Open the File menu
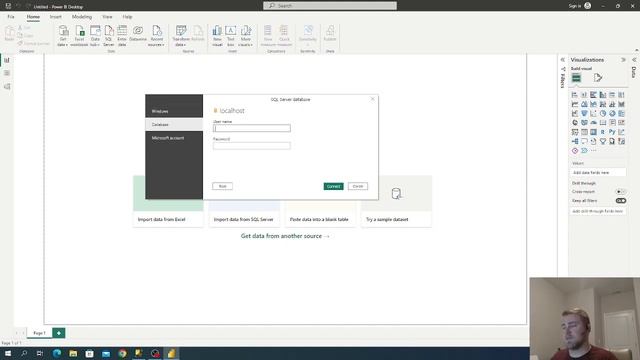 pyautogui.click(x=11, y=17)
